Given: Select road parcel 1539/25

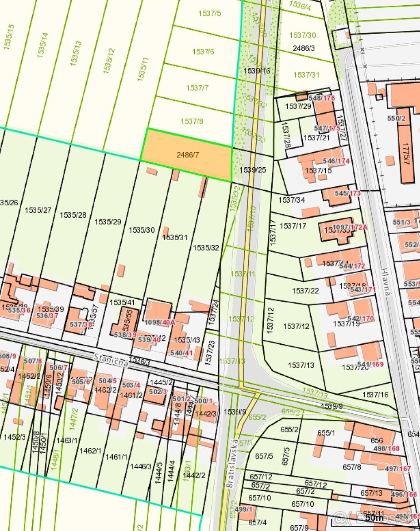Looking at the screenshot, I should click(x=253, y=170).
